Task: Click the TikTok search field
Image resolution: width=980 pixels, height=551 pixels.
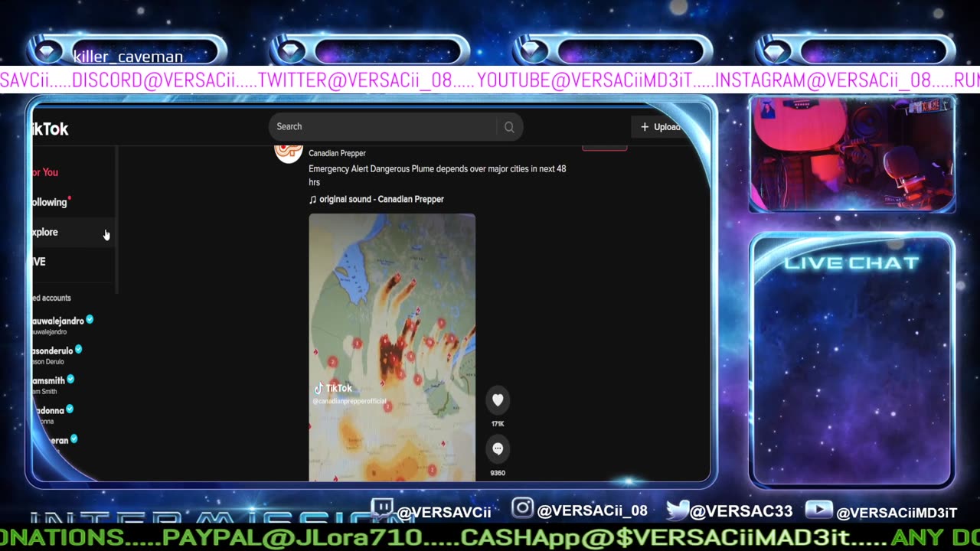Action: click(x=395, y=127)
